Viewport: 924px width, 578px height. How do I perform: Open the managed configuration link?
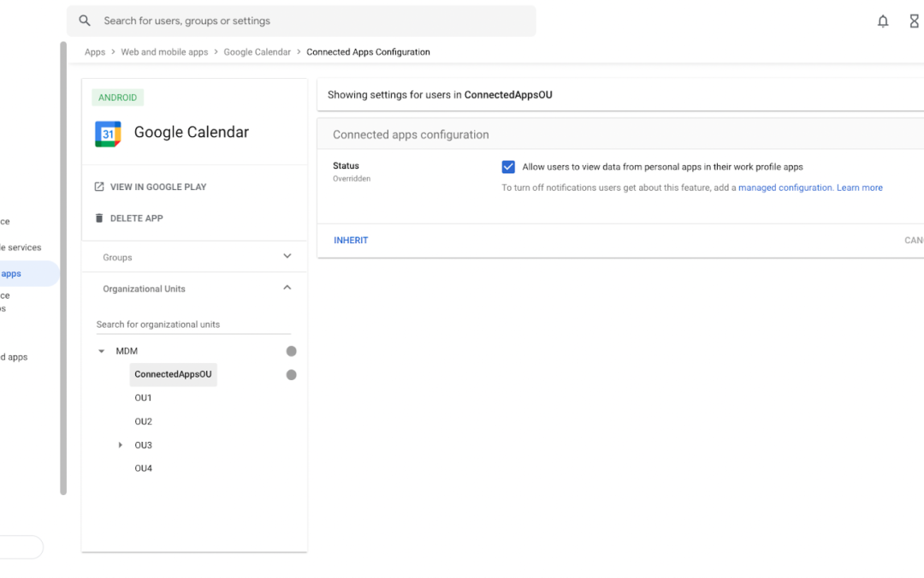click(785, 188)
